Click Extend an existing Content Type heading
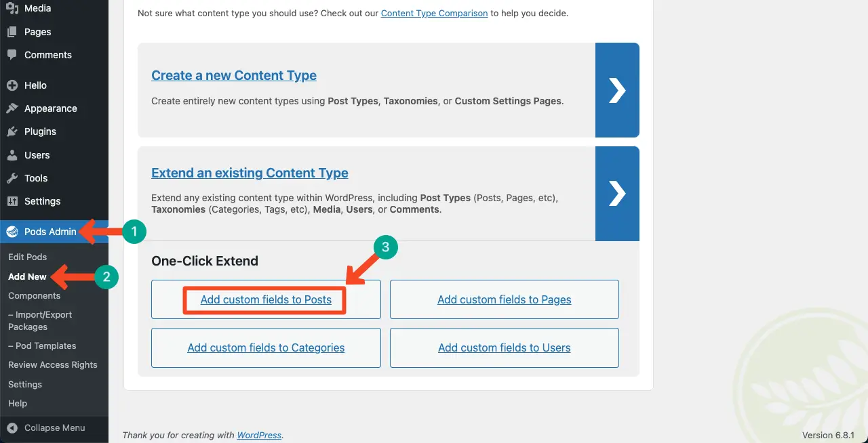The height and width of the screenshot is (443, 868). coord(250,173)
